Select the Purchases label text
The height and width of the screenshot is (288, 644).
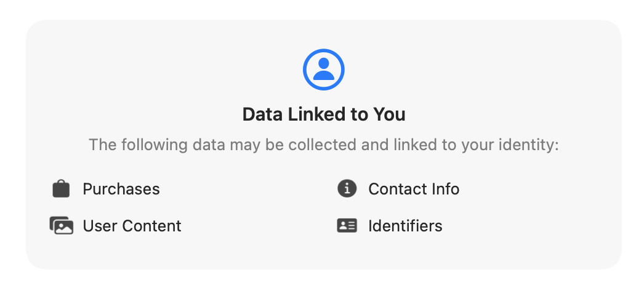click(121, 189)
